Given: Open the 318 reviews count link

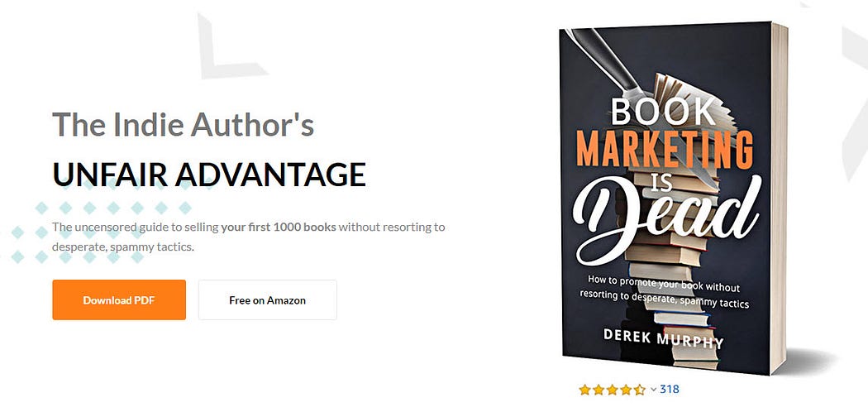Looking at the screenshot, I should point(670,390).
